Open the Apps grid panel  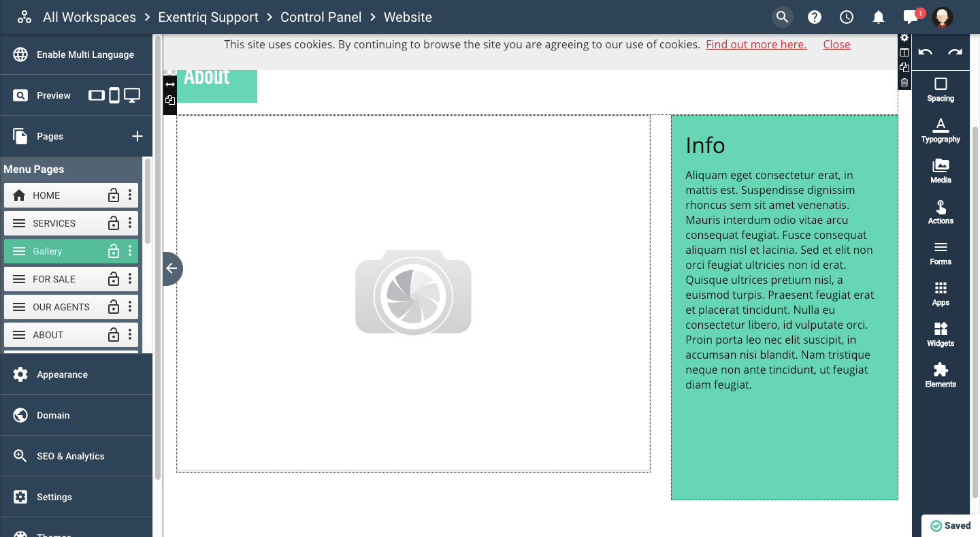(x=941, y=293)
